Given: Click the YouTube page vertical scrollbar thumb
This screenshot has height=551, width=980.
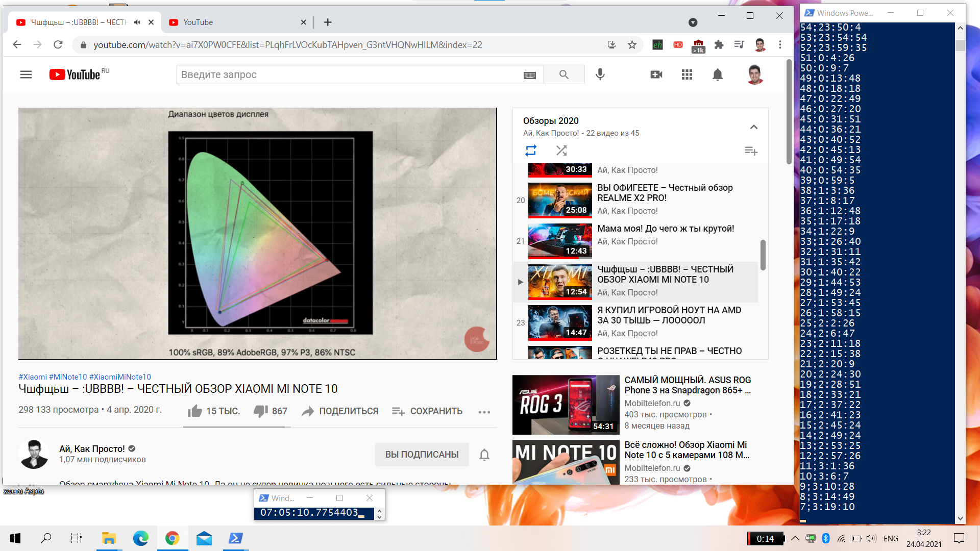Looking at the screenshot, I should pyautogui.click(x=789, y=112).
